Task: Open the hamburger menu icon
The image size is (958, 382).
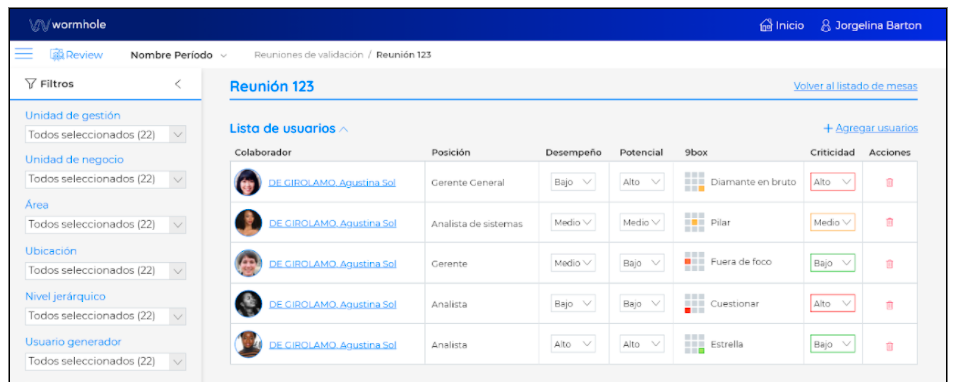Action: 24,54
